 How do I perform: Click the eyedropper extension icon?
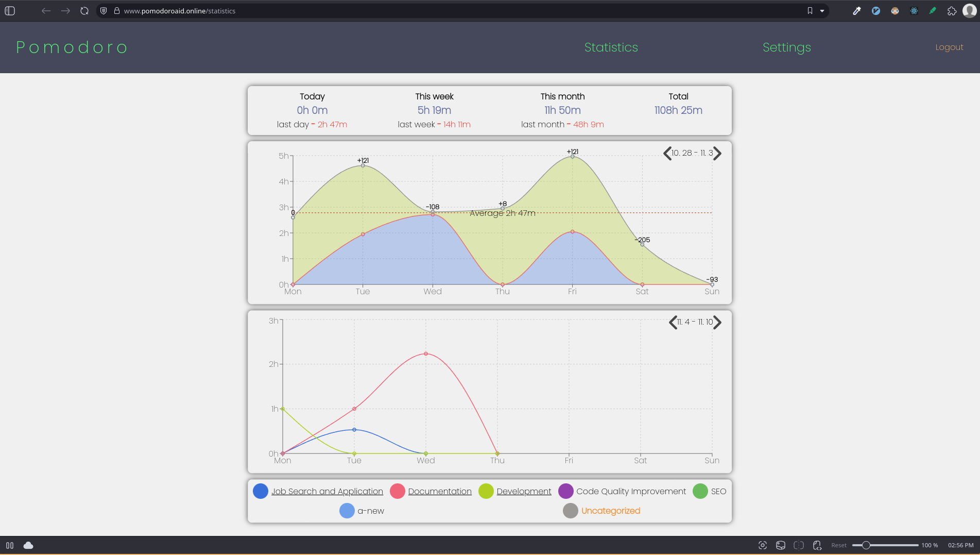[x=857, y=11]
